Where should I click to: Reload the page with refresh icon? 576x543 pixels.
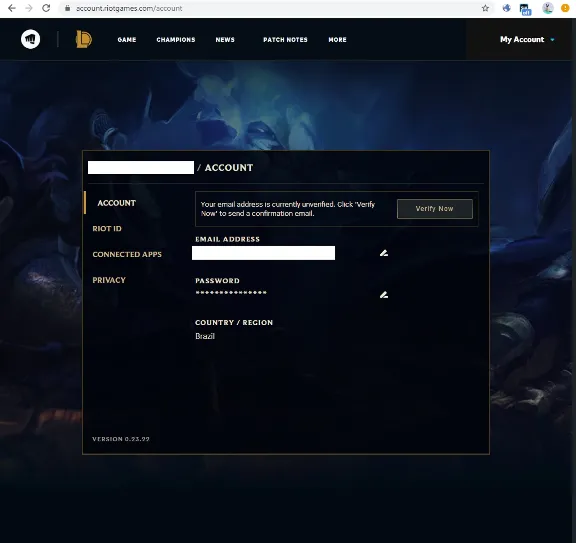[x=46, y=8]
